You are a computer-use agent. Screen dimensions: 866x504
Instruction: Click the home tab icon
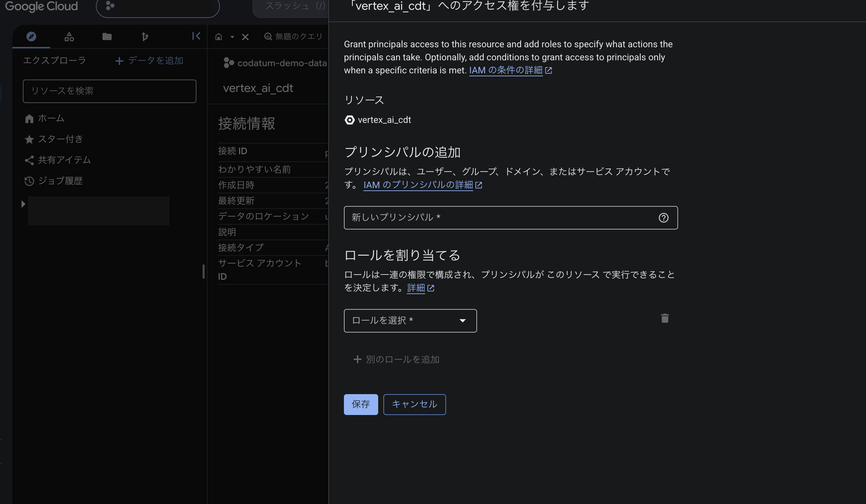tap(219, 37)
